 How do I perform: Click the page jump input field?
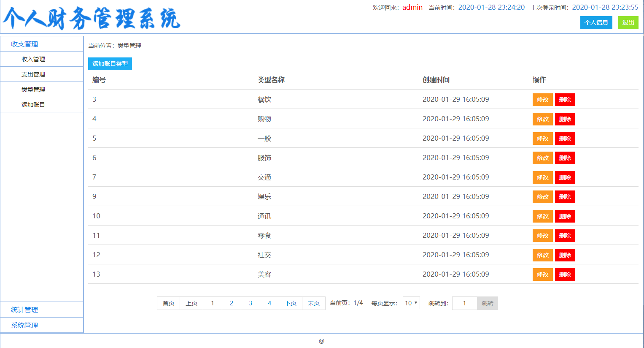pyautogui.click(x=464, y=303)
